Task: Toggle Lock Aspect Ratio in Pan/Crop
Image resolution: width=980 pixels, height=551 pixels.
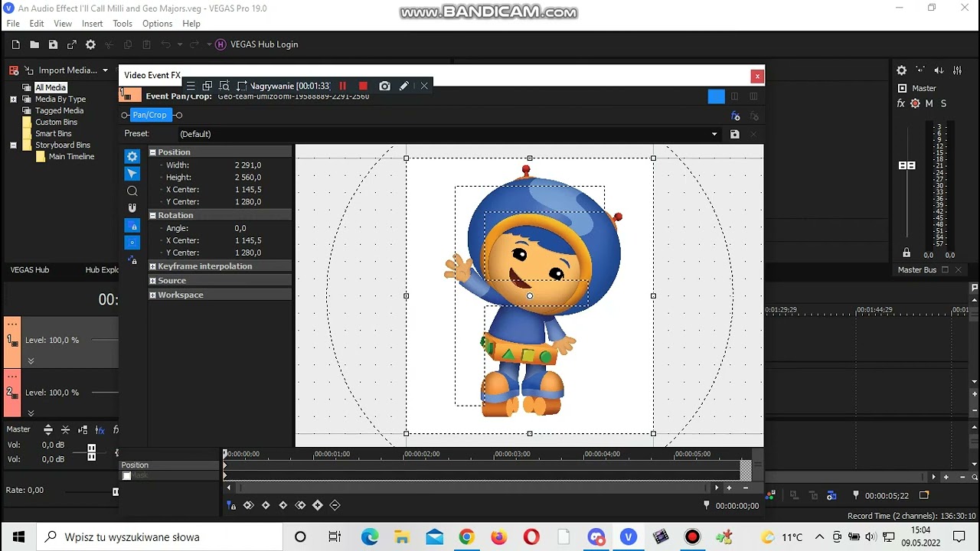Action: pyautogui.click(x=132, y=226)
